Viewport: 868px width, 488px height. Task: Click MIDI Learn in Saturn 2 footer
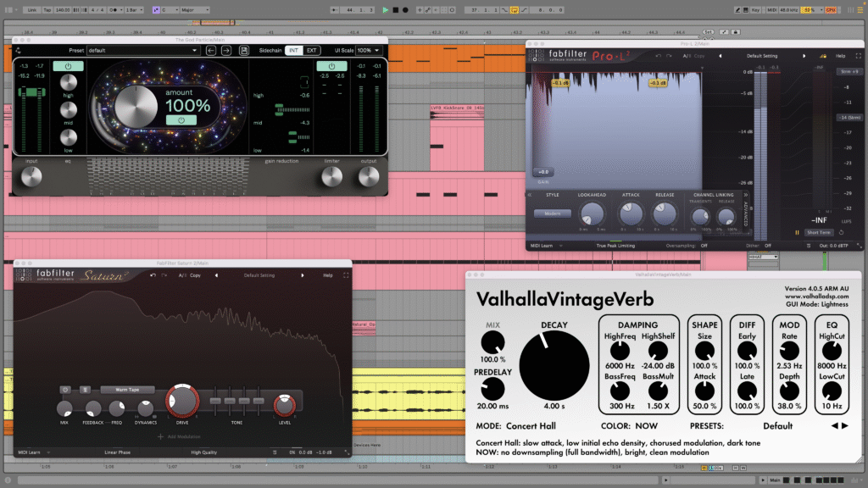click(x=30, y=452)
